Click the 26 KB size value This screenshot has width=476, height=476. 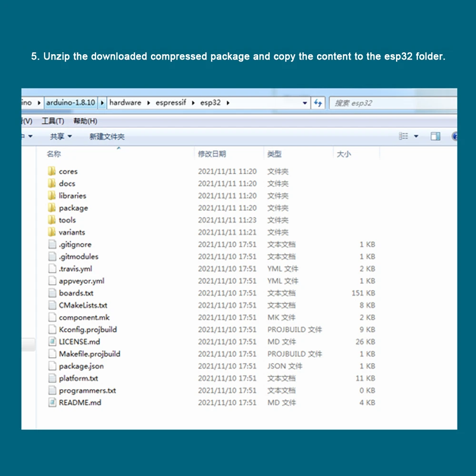pos(365,342)
